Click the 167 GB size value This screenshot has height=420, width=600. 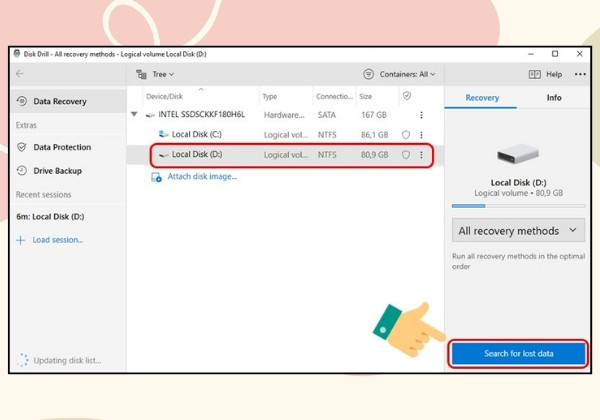(373, 115)
